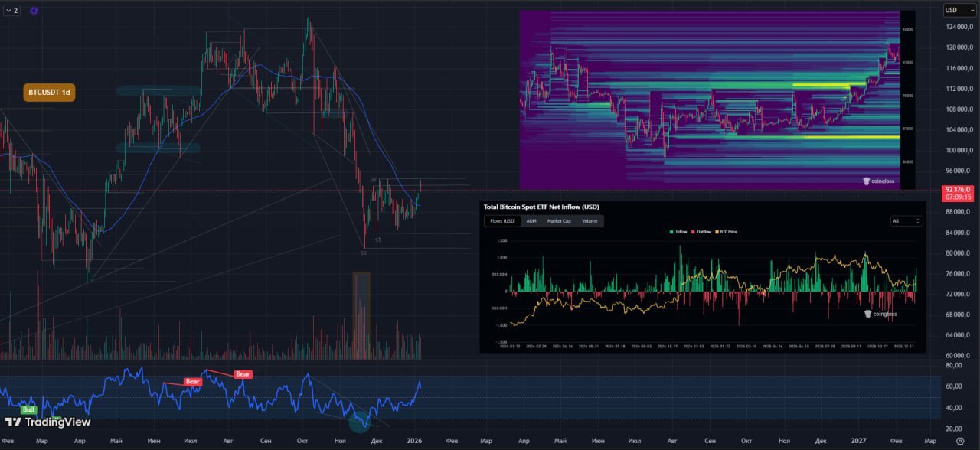Click the BTCUSDT 1d label
Screen dimensions: 980x450
point(49,93)
